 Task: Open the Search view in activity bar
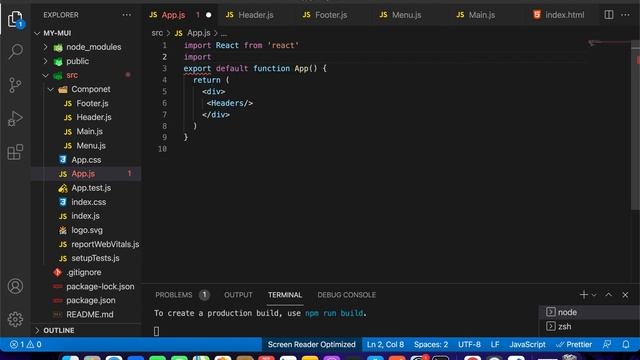[x=15, y=52]
